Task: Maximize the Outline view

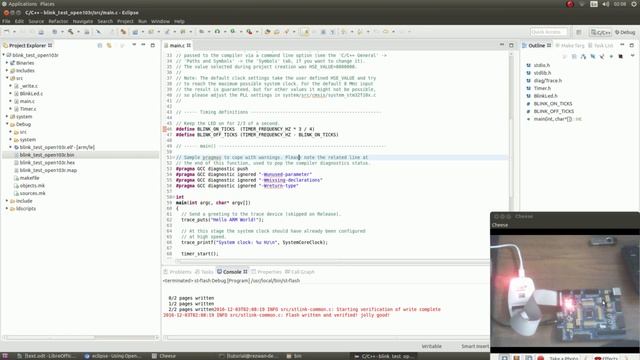Action: (631, 45)
